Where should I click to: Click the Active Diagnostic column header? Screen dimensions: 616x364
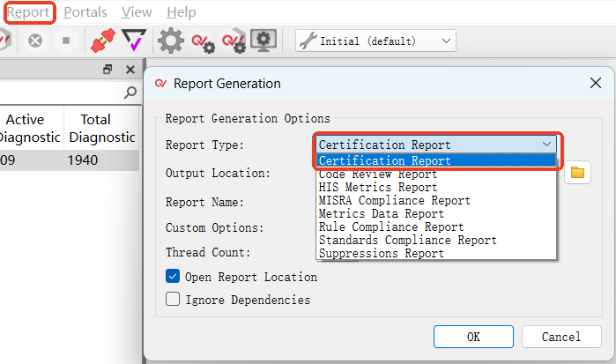click(x=30, y=128)
